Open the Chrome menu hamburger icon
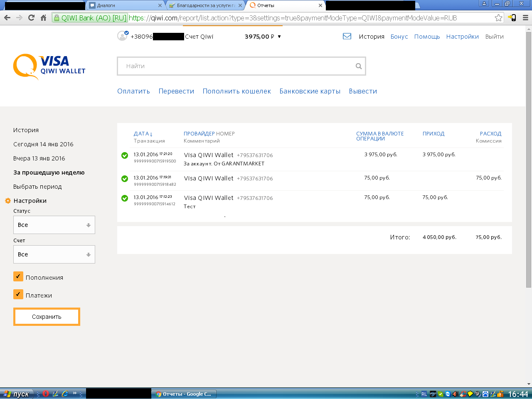This screenshot has width=532, height=399. [525, 18]
